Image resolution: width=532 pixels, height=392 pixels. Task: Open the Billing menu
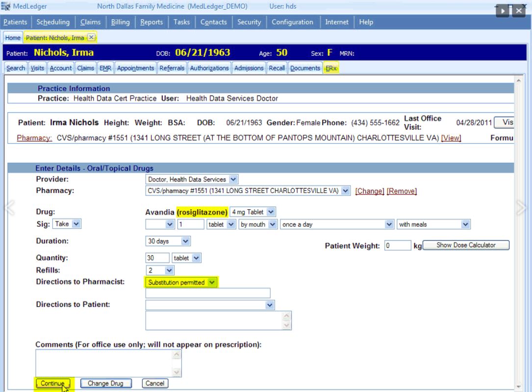(121, 22)
